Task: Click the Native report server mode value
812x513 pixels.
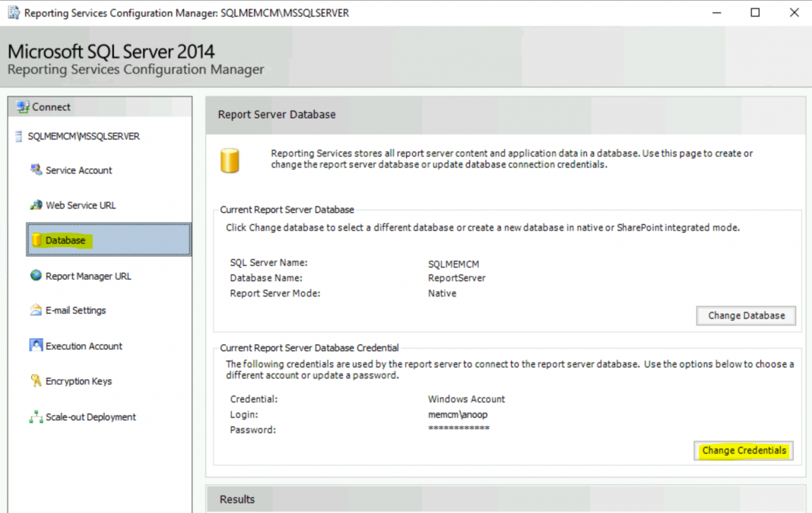Action: pyautogui.click(x=442, y=293)
